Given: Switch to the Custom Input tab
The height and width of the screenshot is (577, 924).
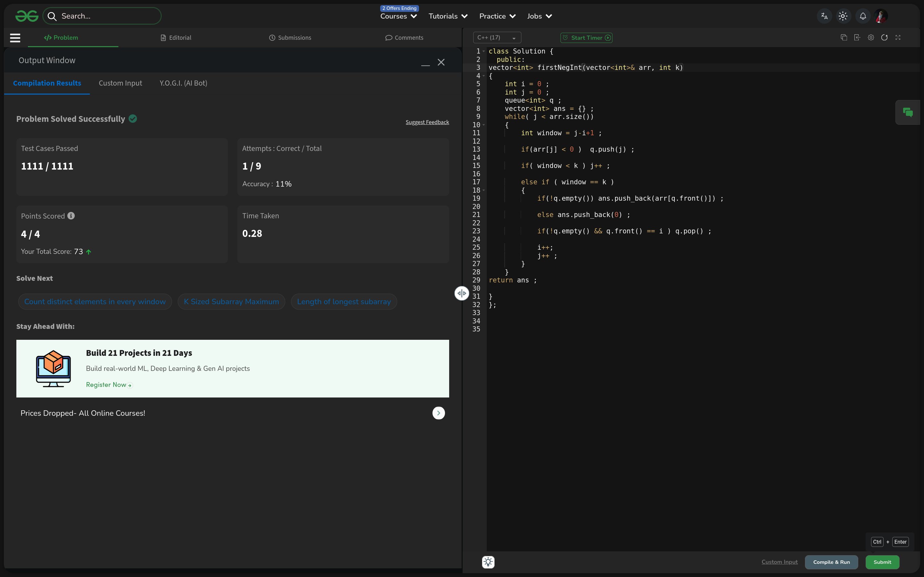Looking at the screenshot, I should tap(120, 83).
